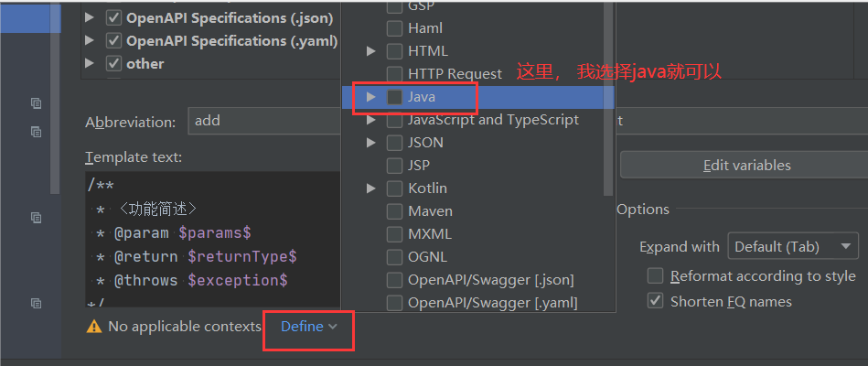Uncheck OpenAPI Specifications (.json) group

(114, 18)
